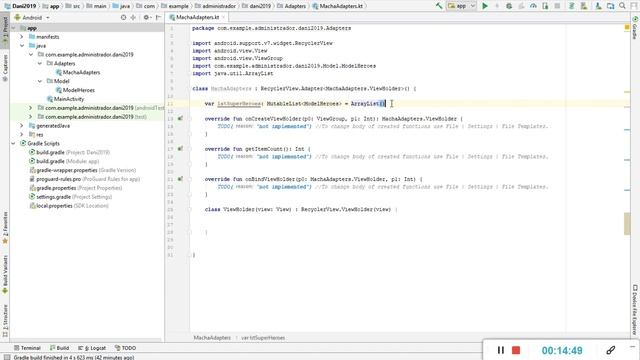The image size is (640, 360).
Task: Click the Dani2019 breadcrumb in navigation bar
Action: pyautogui.click(x=20, y=6)
